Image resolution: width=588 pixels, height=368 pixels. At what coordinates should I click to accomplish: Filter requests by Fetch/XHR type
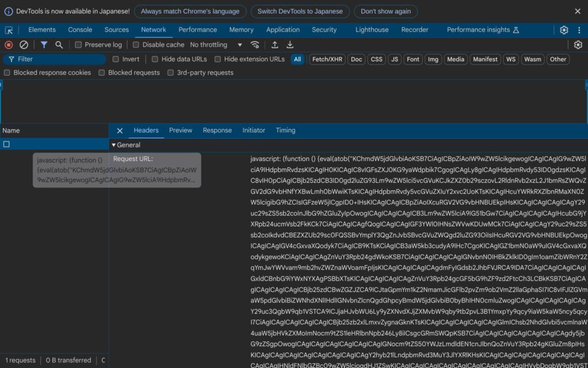click(x=327, y=59)
